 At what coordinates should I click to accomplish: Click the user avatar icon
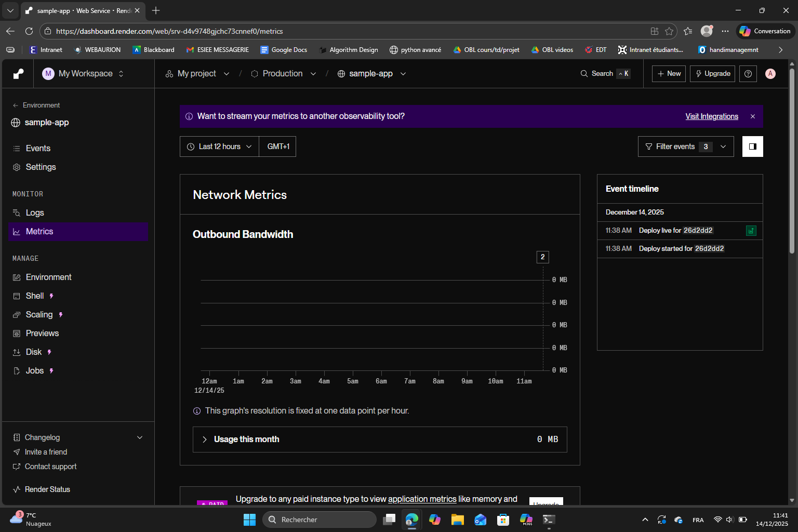click(x=770, y=74)
